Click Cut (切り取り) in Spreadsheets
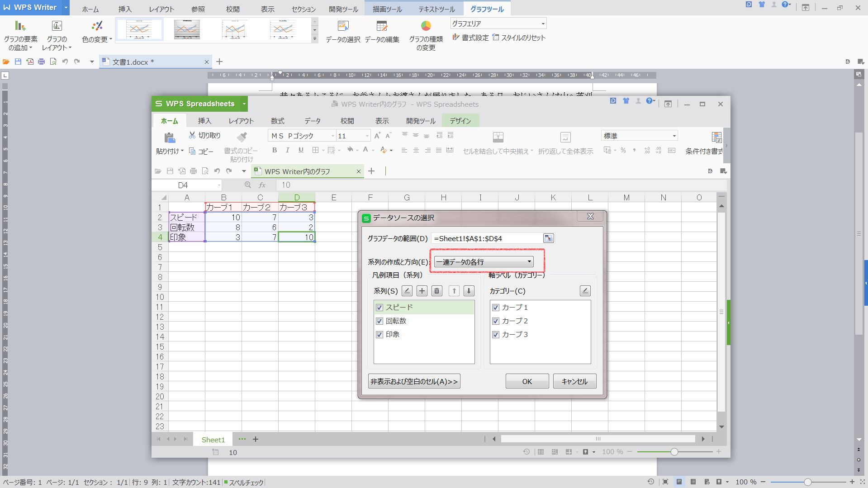 (204, 135)
